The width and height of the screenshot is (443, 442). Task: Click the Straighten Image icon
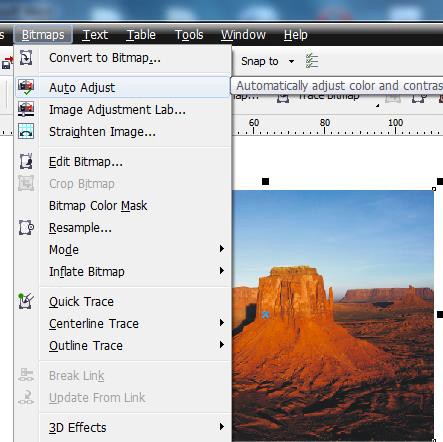pos(26,131)
